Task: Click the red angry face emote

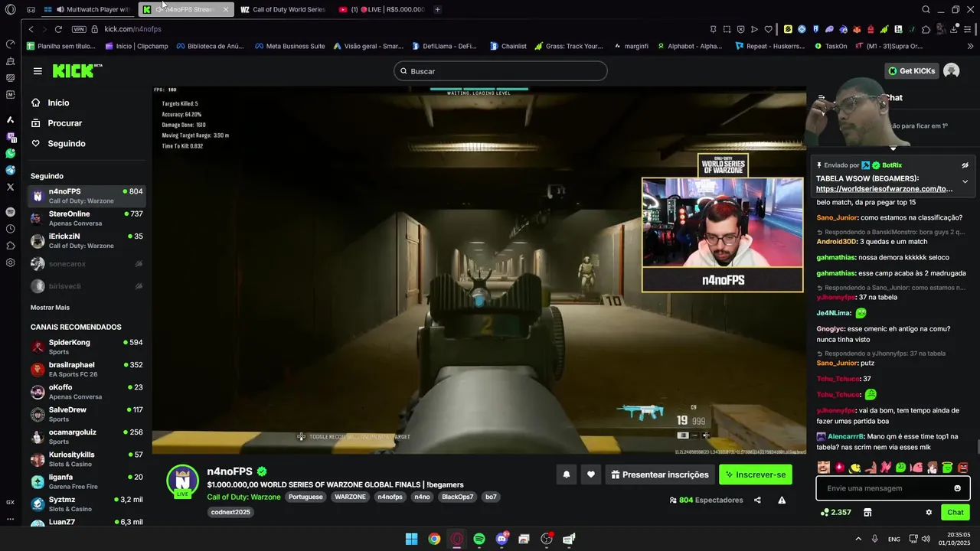Action: (x=962, y=467)
